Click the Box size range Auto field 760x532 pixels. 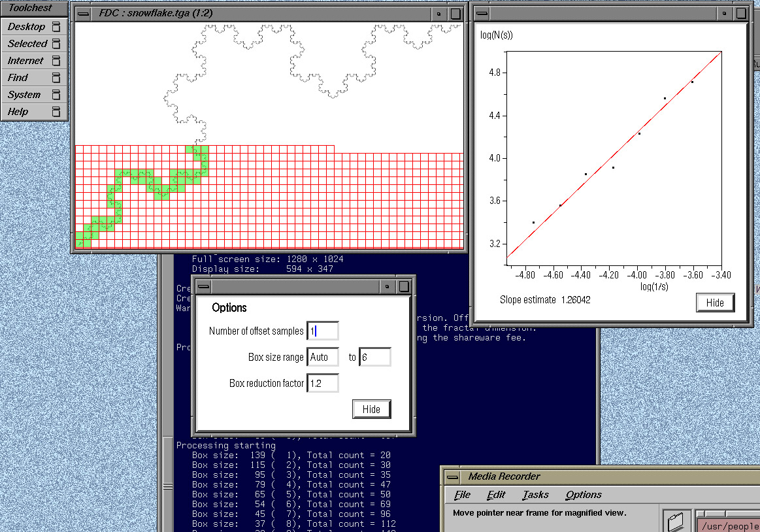point(322,357)
